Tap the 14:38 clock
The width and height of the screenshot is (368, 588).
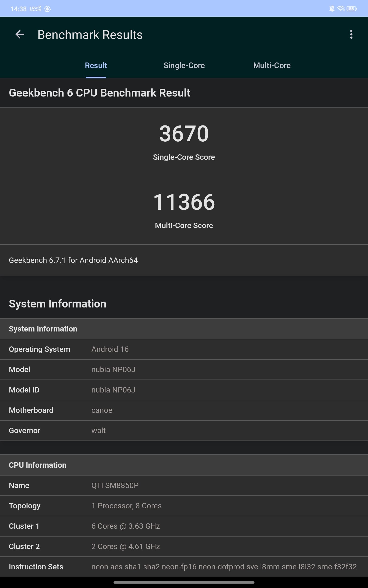(18, 9)
